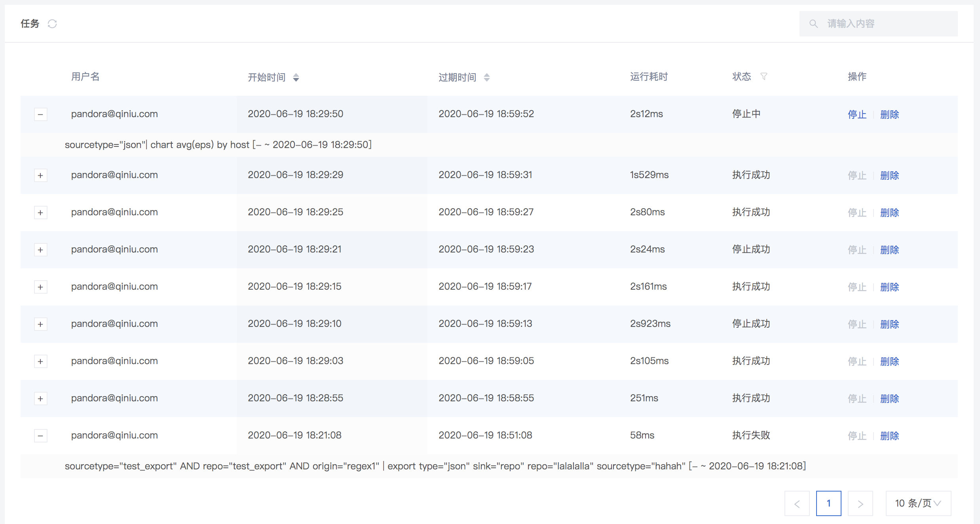Expand the row started 18:29:21
This screenshot has width=980, height=524.
coord(40,250)
